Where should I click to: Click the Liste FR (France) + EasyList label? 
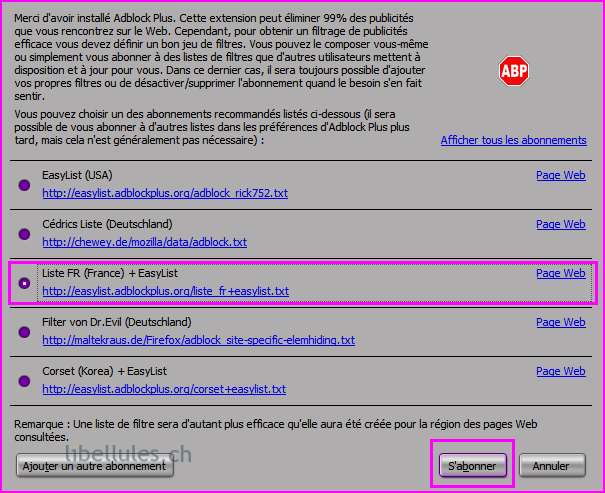pos(110,273)
